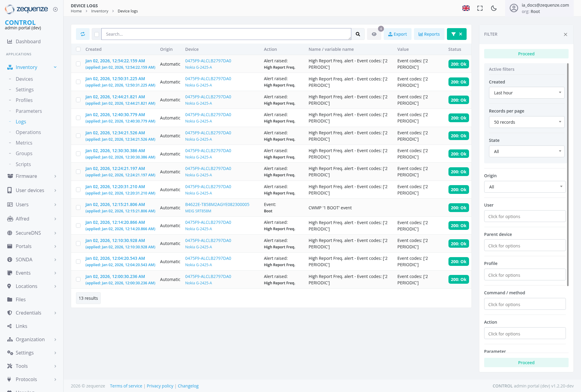The height and width of the screenshot is (392, 581).
Task: Click the filter panel scrollbar
Action: (568, 175)
